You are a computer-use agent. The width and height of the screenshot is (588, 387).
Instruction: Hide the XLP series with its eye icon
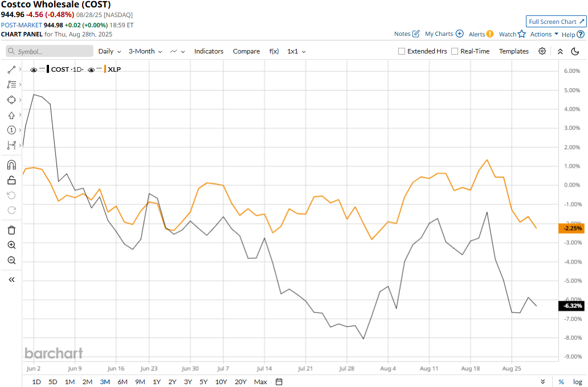tap(91, 69)
